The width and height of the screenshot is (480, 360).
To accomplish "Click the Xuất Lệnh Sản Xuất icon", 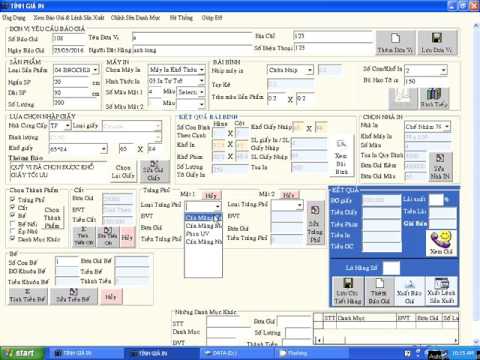I will (441, 291).
